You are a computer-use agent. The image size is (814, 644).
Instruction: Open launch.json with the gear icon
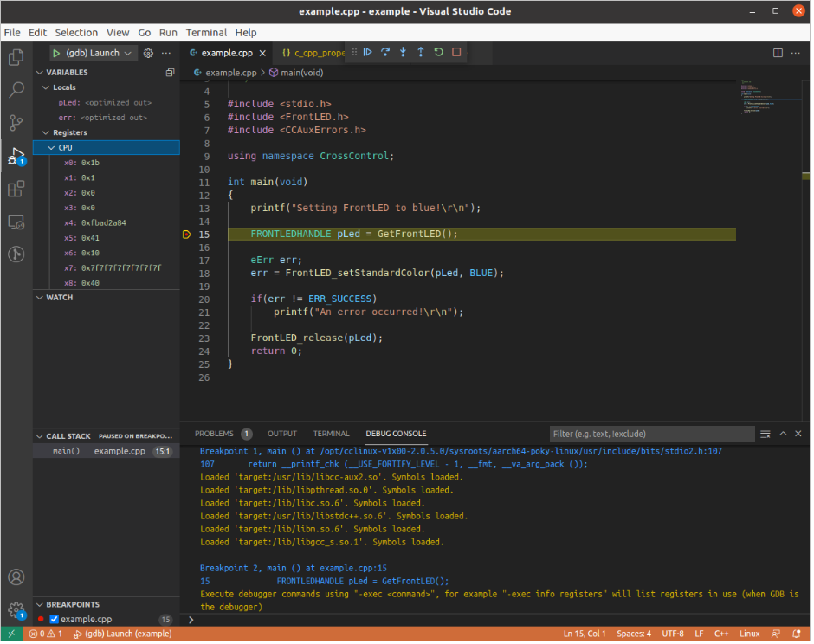[x=148, y=53]
